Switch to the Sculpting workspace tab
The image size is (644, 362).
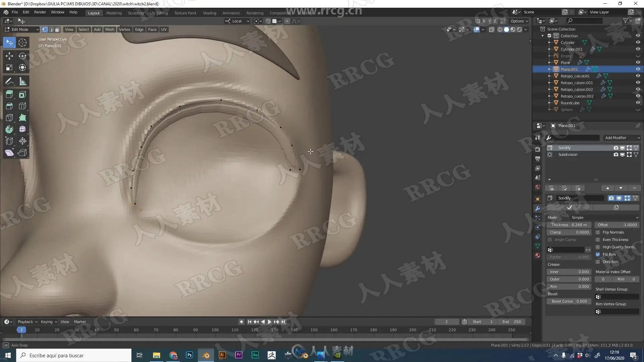tap(136, 13)
